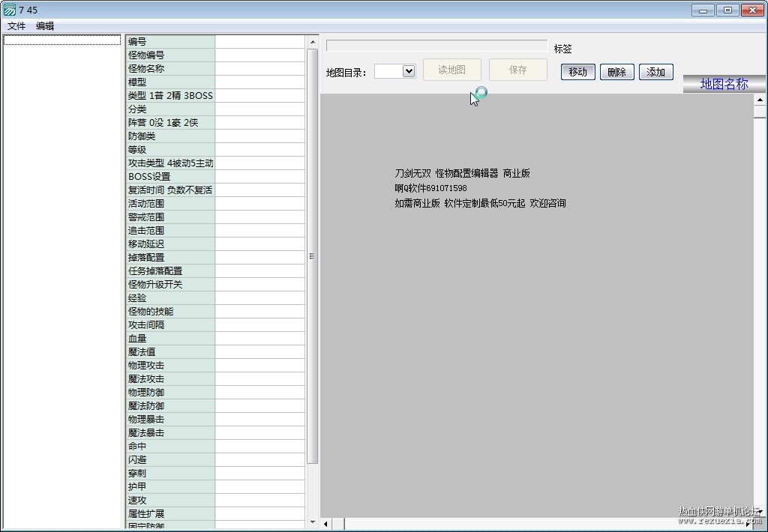Select the 攻击类型 4被动5主动 row

(x=215, y=163)
